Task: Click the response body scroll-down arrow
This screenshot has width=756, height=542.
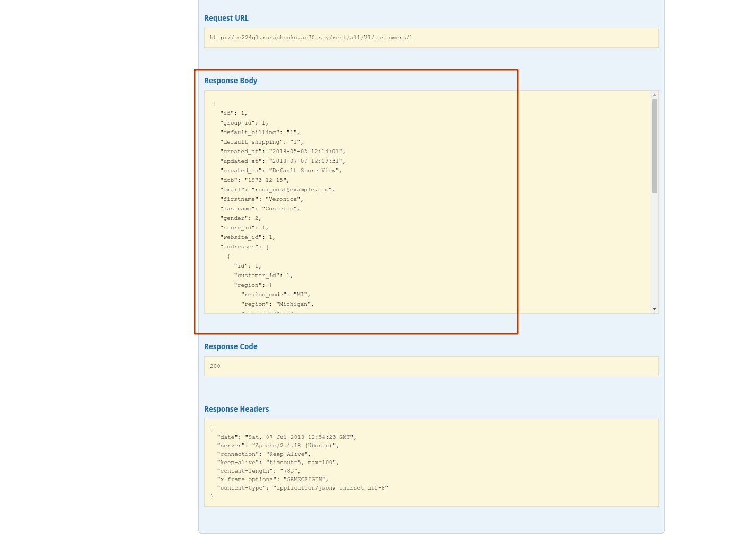Action: [x=654, y=309]
